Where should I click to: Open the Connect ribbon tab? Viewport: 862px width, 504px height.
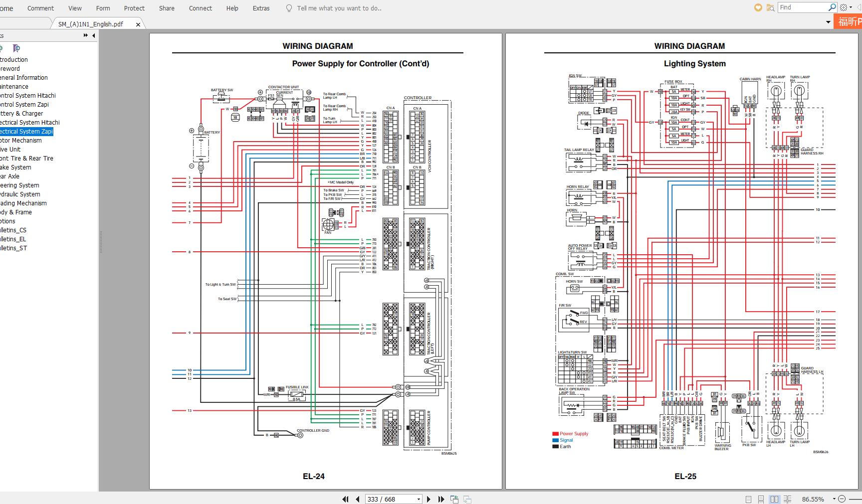[x=201, y=8]
